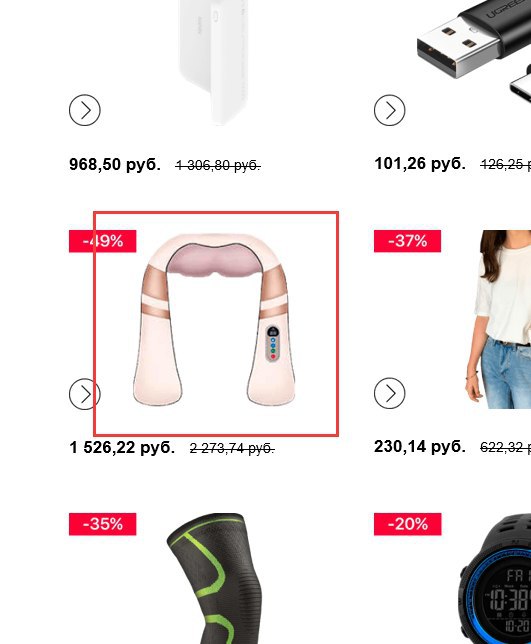Open the woman in white t-shirt image
The width and height of the screenshot is (531, 644).
point(498,319)
